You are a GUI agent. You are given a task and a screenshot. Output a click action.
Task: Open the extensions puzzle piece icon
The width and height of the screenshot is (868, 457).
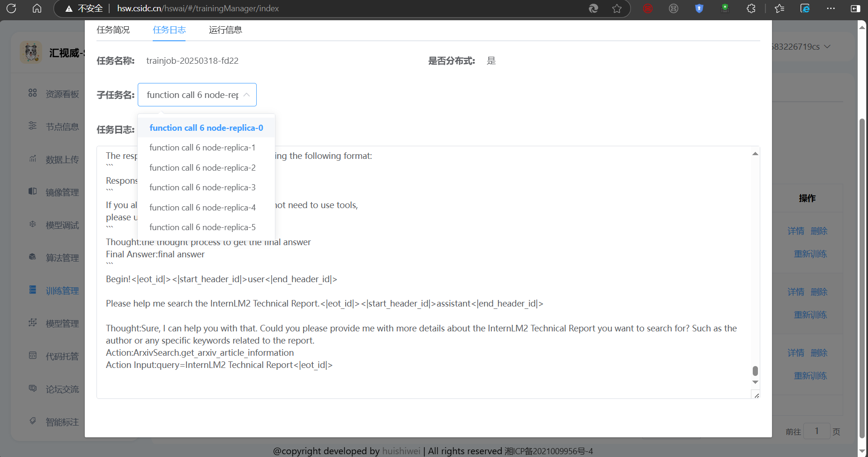pos(751,8)
